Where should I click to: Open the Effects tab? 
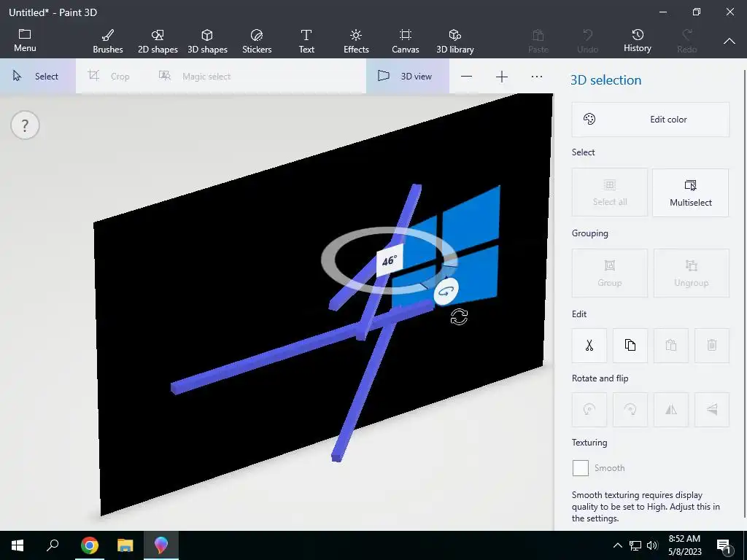tap(356, 42)
